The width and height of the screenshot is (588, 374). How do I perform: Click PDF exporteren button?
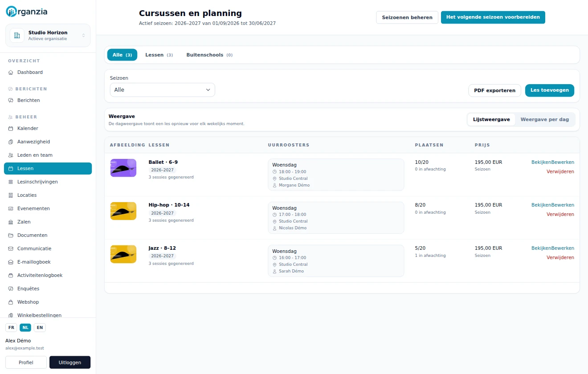(x=495, y=90)
